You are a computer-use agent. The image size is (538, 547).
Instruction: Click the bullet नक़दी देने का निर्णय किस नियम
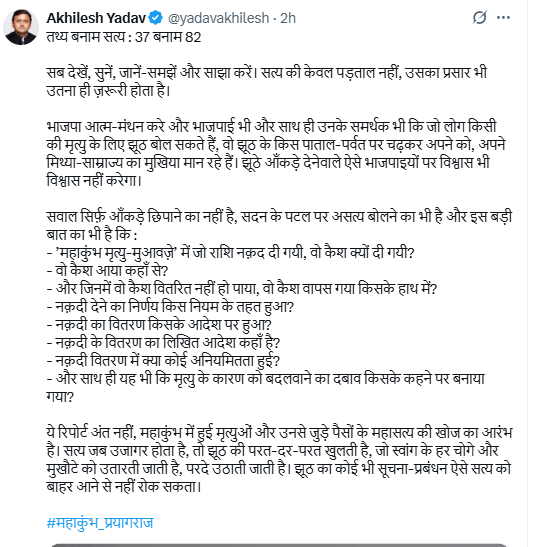[x=170, y=307]
